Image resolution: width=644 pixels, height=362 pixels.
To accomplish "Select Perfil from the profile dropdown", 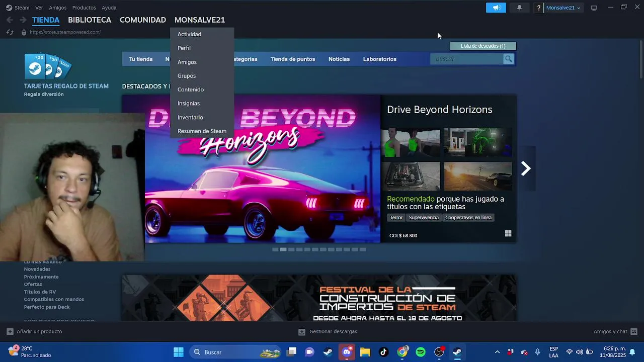I will [202, 48].
